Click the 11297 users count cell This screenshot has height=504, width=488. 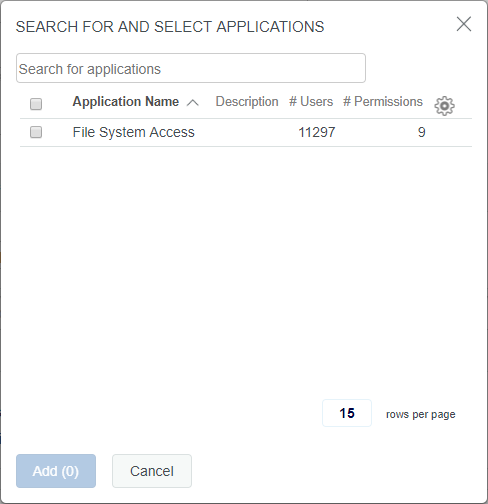[317, 132]
